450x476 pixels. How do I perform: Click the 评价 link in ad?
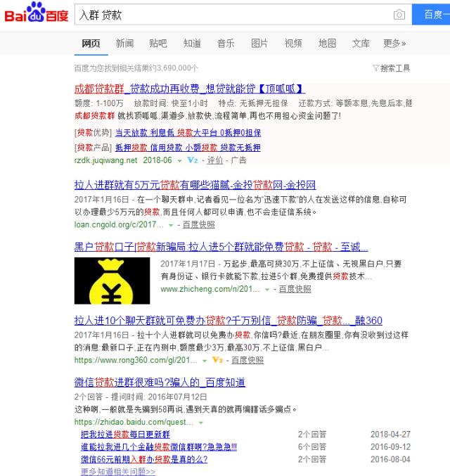click(x=214, y=160)
